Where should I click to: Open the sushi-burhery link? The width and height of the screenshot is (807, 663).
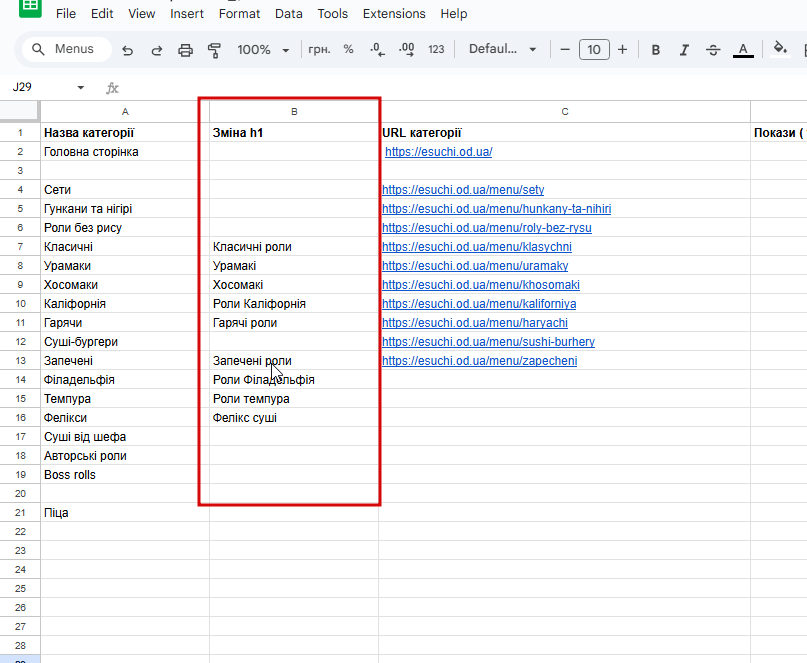488,342
